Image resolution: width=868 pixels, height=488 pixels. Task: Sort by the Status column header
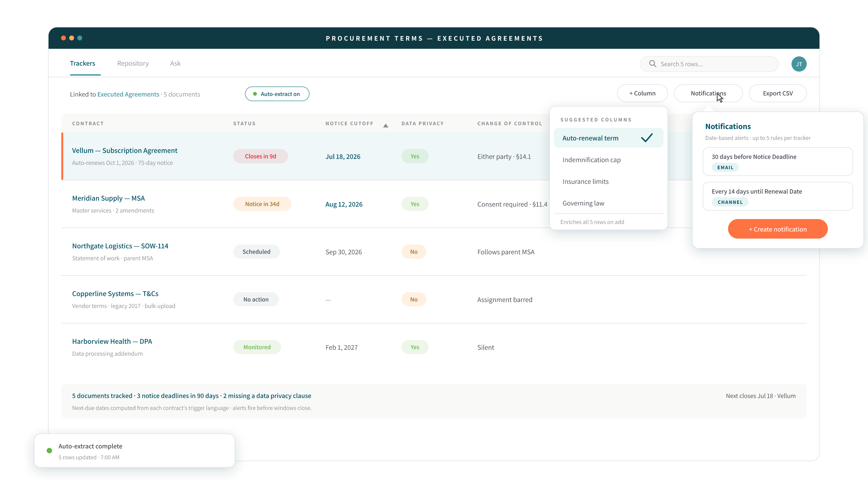click(244, 124)
